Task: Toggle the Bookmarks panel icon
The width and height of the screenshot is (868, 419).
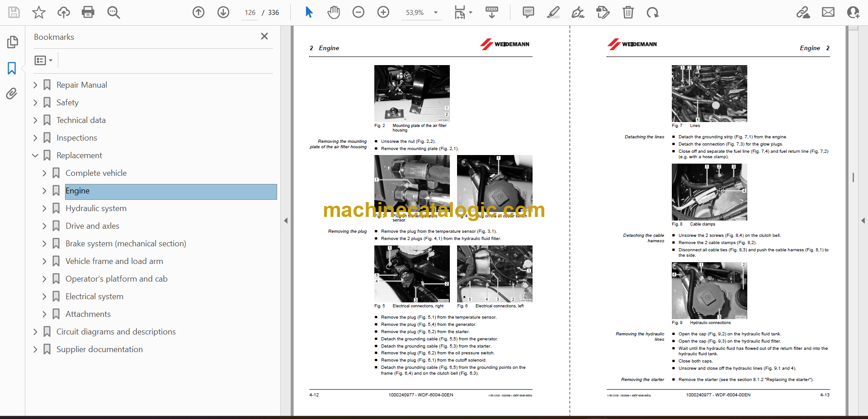Action: 12,68
